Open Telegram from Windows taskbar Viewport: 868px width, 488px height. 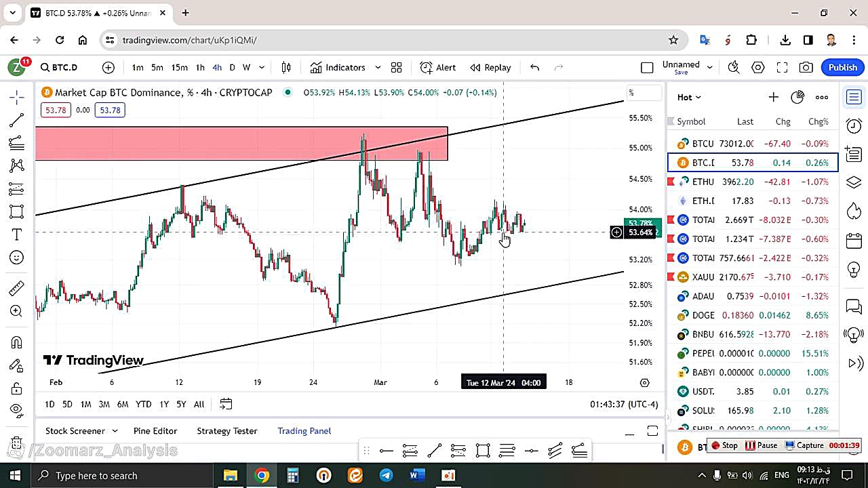386,475
